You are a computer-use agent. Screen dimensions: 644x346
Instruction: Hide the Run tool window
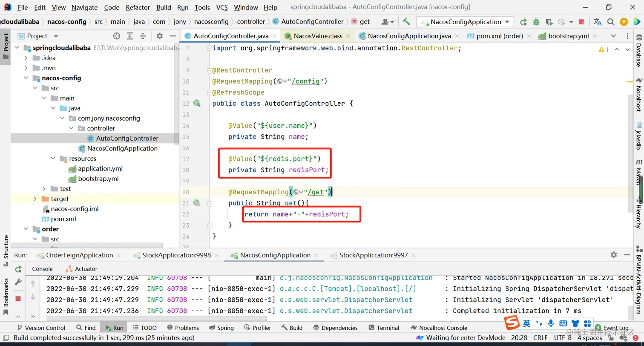click(627, 254)
